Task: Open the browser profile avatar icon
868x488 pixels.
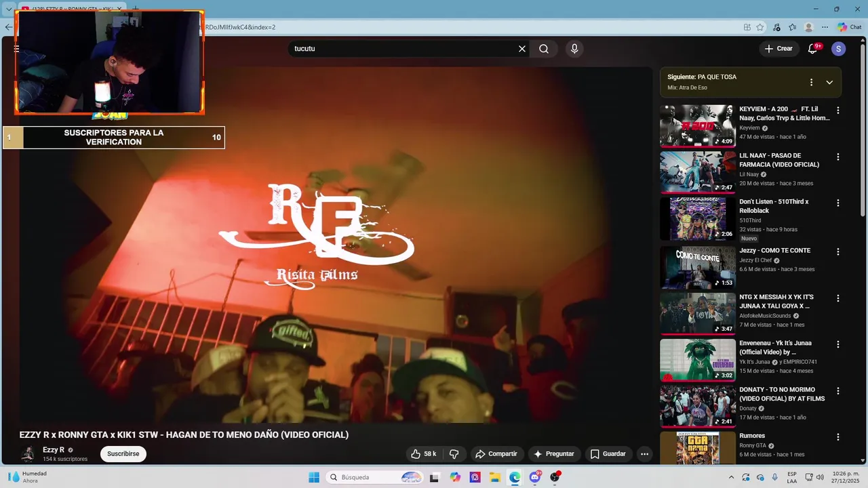Action: point(808,27)
